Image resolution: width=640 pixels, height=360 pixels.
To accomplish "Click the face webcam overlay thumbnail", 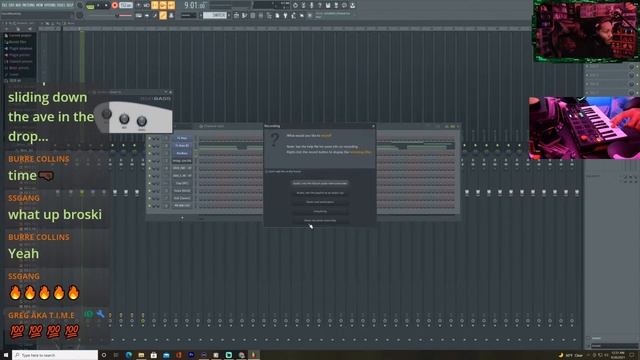I will click(586, 31).
